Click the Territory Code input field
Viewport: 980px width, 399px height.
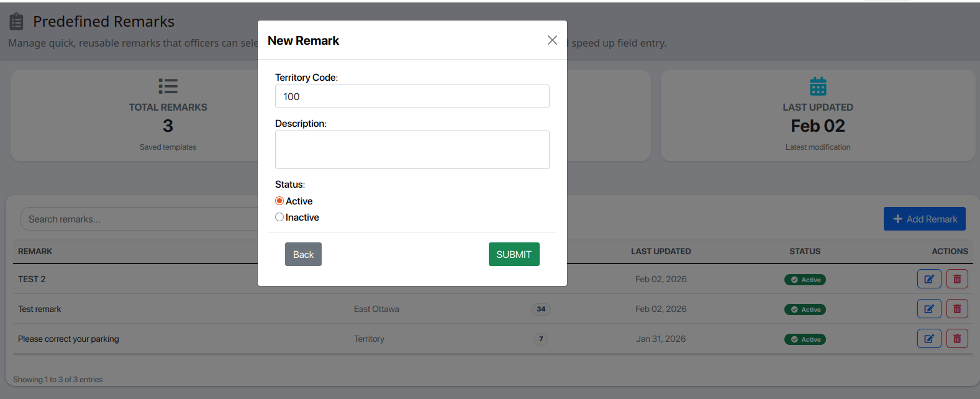(x=412, y=96)
